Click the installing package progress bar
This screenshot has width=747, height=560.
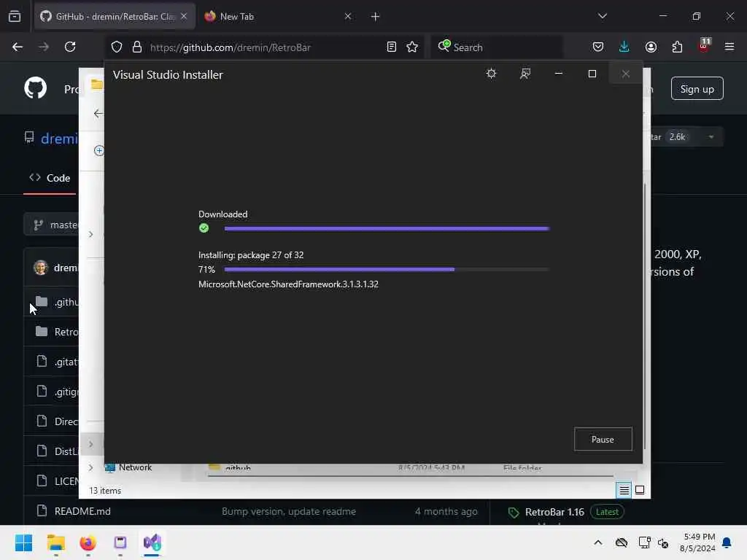(387, 270)
